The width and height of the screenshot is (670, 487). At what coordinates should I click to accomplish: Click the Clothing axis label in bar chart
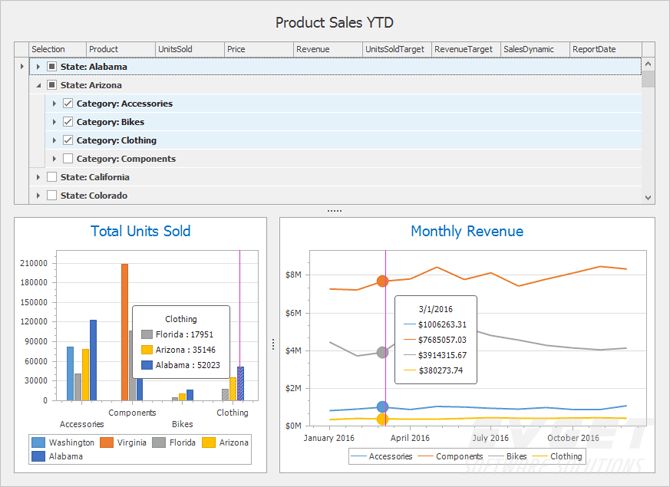click(x=232, y=413)
